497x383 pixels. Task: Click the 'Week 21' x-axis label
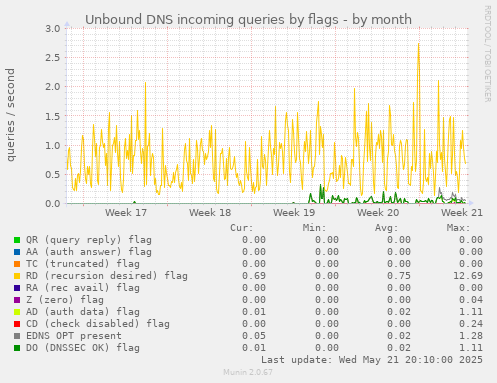(462, 213)
